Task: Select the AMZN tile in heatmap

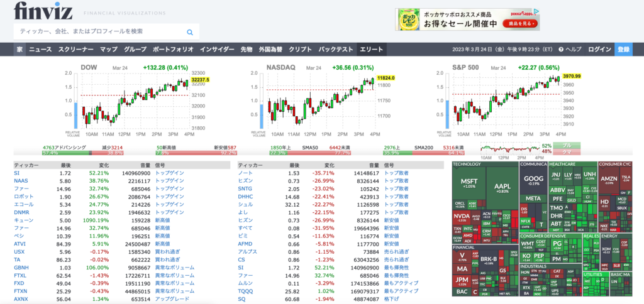Action: pos(609,180)
